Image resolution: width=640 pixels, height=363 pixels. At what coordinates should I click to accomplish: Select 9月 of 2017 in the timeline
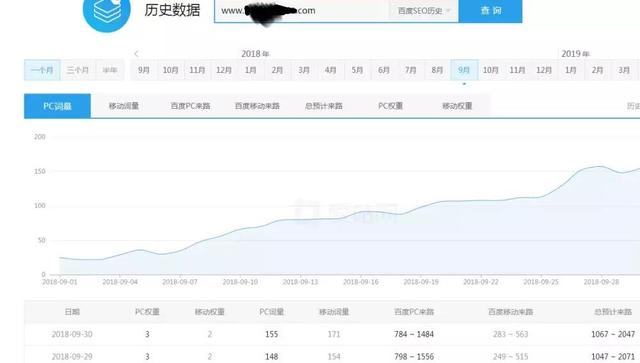(144, 70)
